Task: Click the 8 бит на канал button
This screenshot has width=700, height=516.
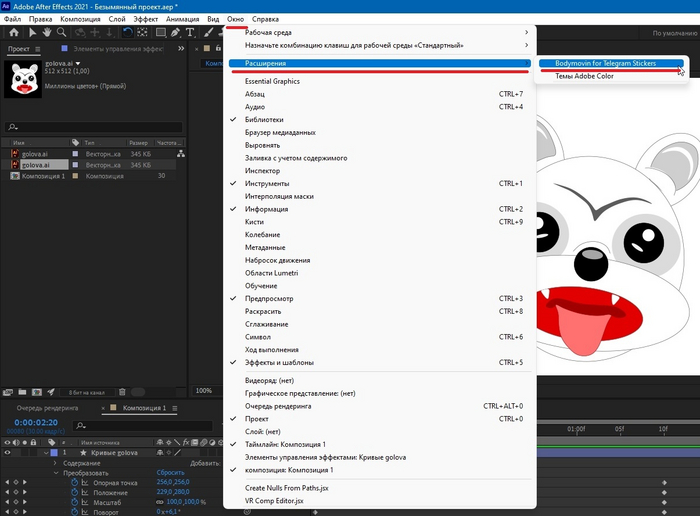Action: pos(87,392)
